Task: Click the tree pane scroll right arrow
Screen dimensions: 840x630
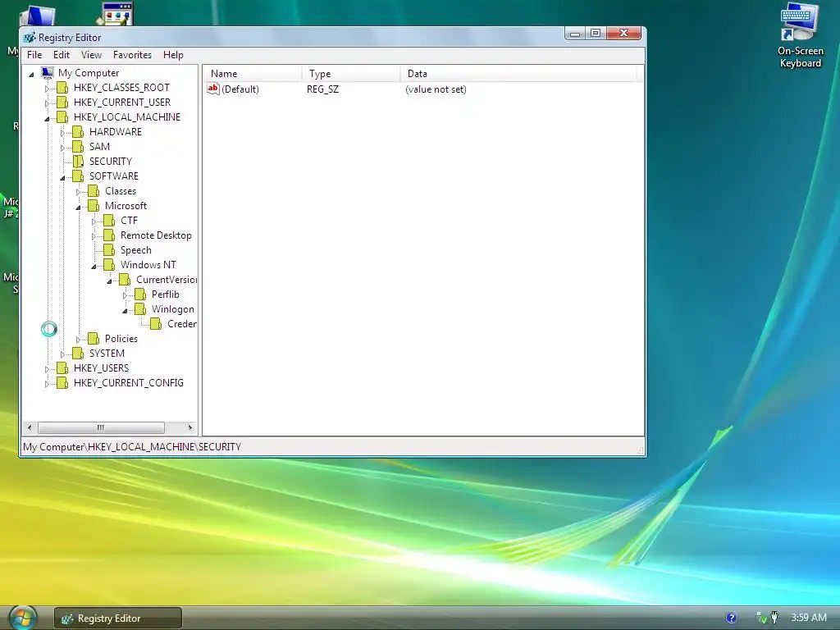Action: pyautogui.click(x=189, y=427)
